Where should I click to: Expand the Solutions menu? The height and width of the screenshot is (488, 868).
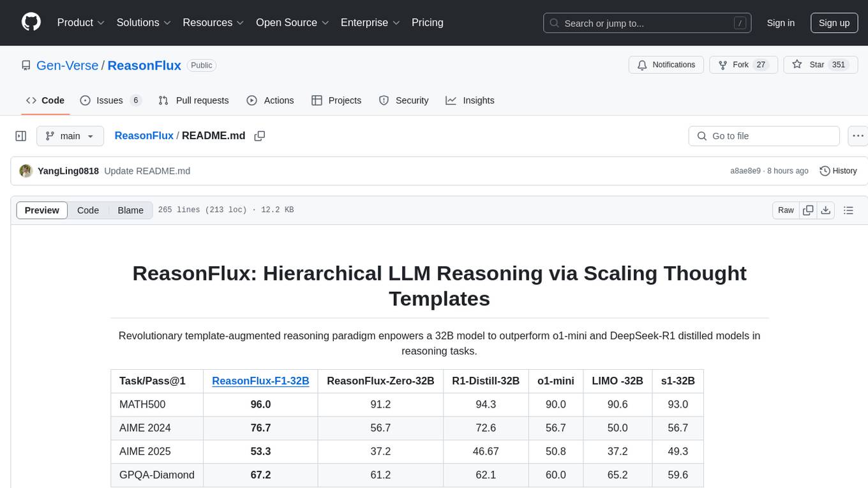pos(144,22)
